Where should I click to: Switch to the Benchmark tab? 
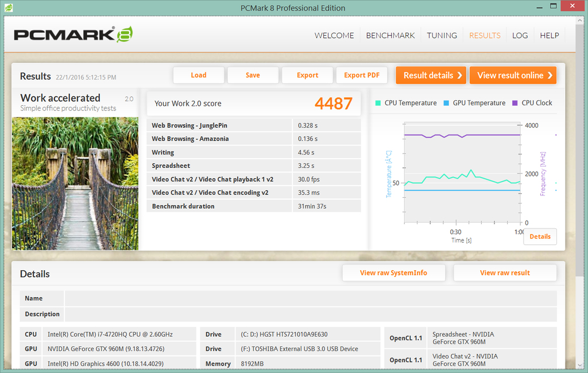[390, 36]
